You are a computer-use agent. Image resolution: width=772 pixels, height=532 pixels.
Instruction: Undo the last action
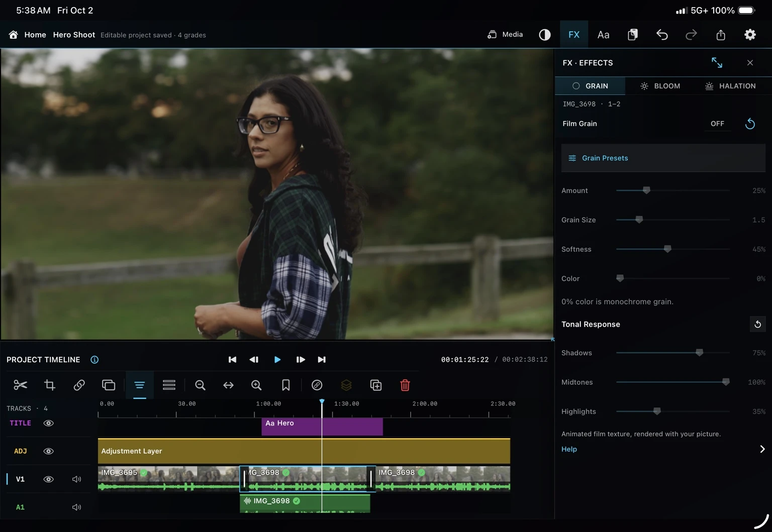tap(662, 35)
